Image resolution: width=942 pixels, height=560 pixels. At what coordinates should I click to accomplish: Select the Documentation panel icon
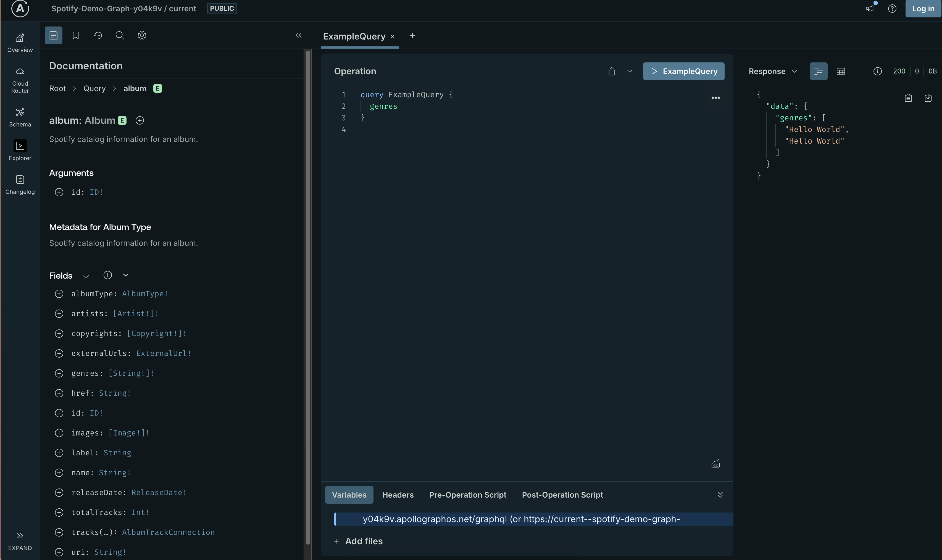pyautogui.click(x=54, y=35)
